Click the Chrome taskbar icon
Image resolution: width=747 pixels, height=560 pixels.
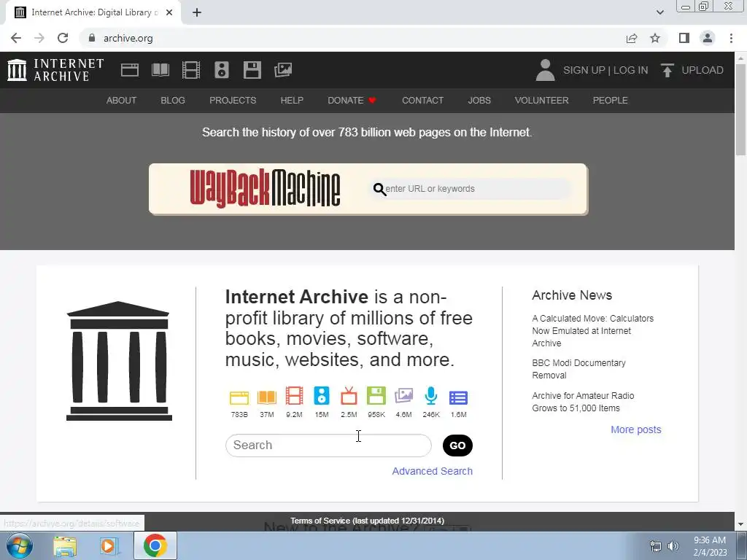tap(155, 545)
